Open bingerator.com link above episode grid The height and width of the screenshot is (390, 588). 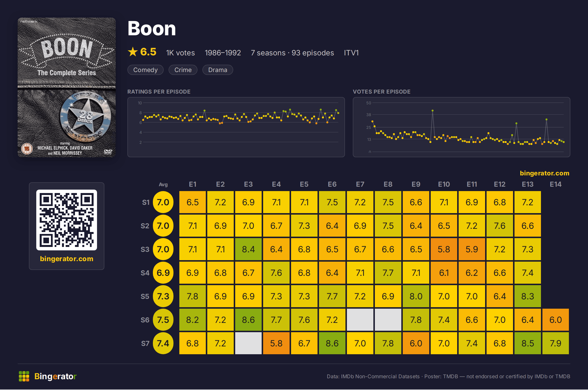pyautogui.click(x=544, y=173)
